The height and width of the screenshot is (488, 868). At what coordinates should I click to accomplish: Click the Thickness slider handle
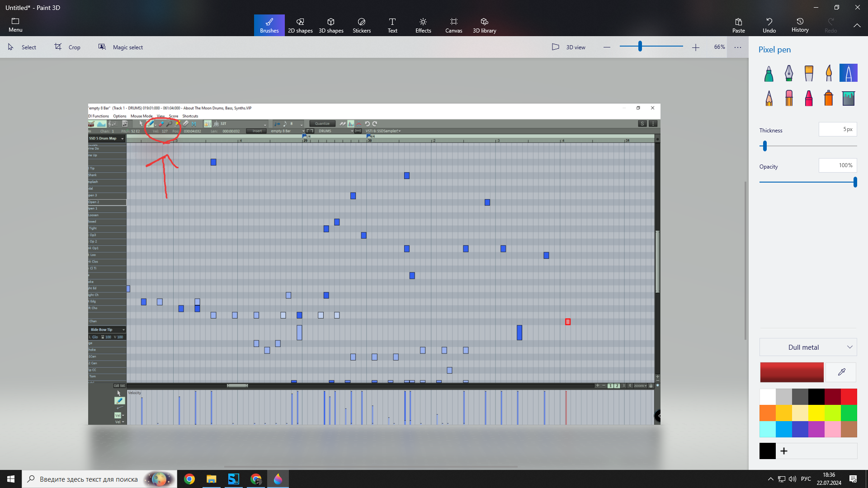[765, 146]
